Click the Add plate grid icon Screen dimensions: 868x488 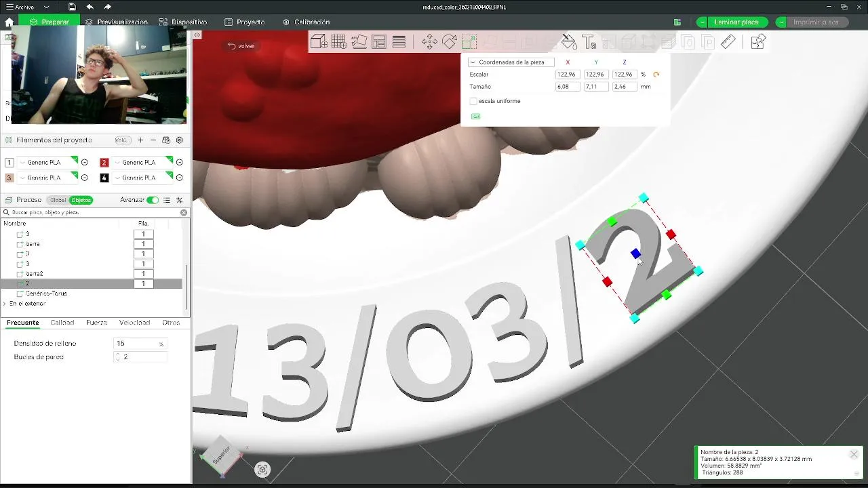[339, 42]
